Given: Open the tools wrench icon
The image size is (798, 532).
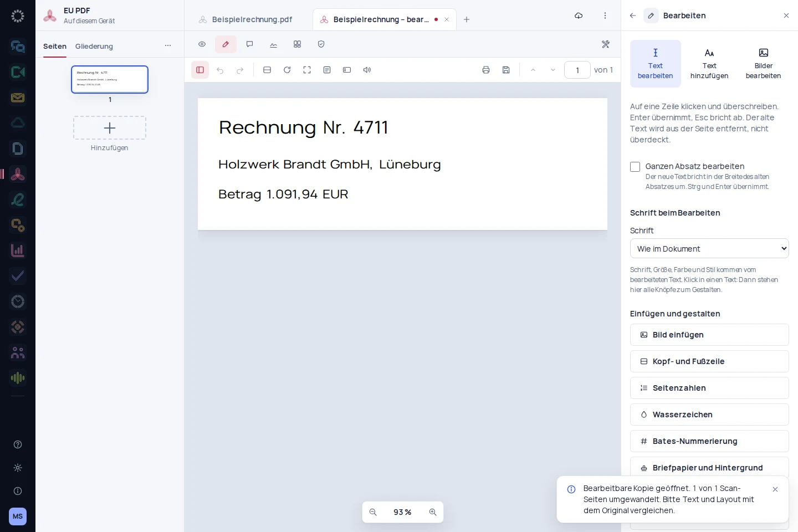Looking at the screenshot, I should [605, 44].
